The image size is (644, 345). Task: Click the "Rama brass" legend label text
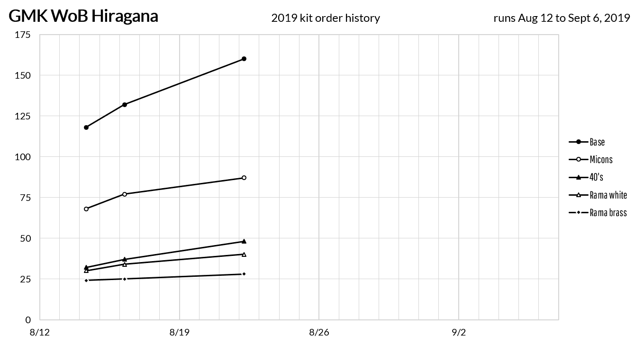pos(608,213)
